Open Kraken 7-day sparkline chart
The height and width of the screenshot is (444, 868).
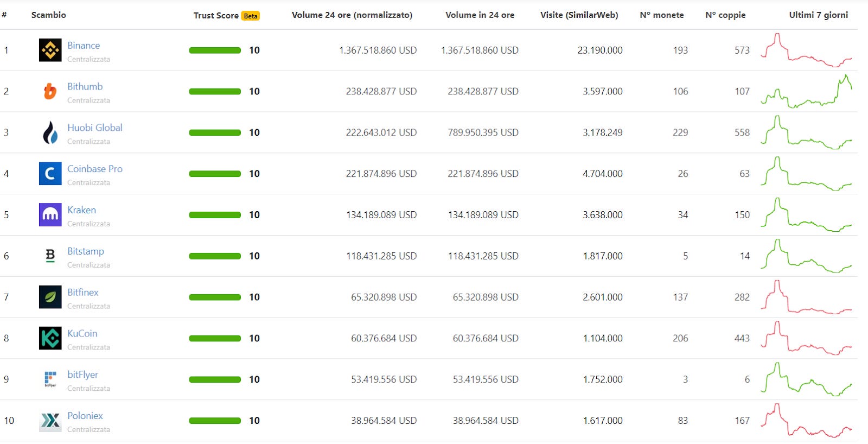click(x=806, y=215)
